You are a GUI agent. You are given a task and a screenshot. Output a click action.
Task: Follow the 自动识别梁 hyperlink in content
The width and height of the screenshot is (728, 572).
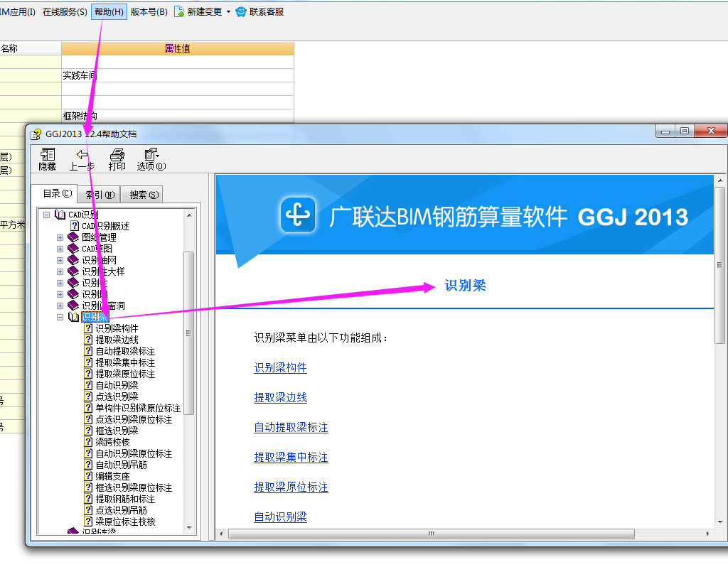[280, 517]
